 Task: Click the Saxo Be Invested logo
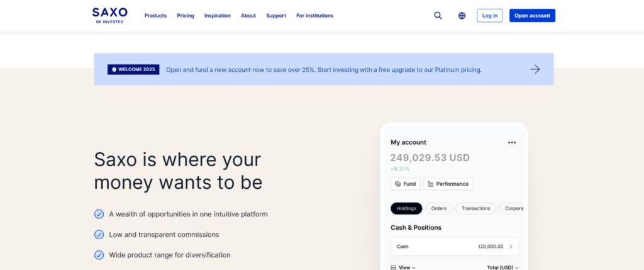pyautogui.click(x=109, y=16)
